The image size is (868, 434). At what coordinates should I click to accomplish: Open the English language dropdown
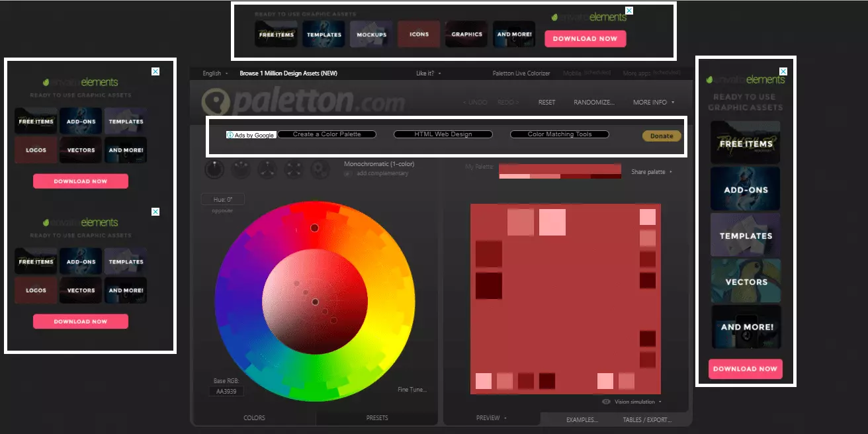[x=215, y=73]
